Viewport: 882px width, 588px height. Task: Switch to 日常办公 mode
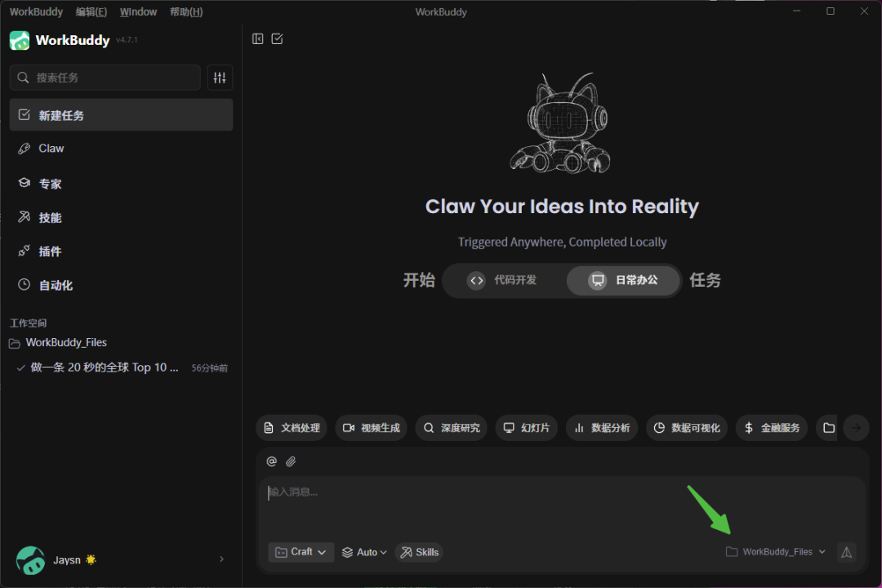(x=623, y=280)
